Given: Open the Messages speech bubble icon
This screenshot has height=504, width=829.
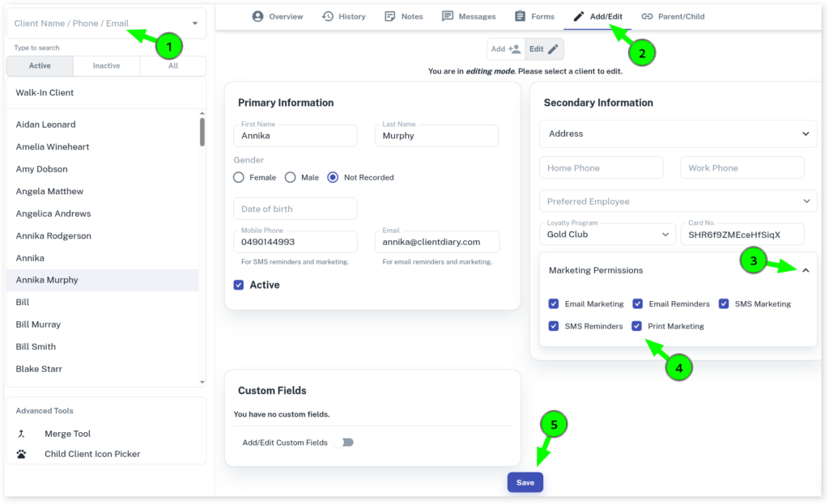Looking at the screenshot, I should 448,16.
